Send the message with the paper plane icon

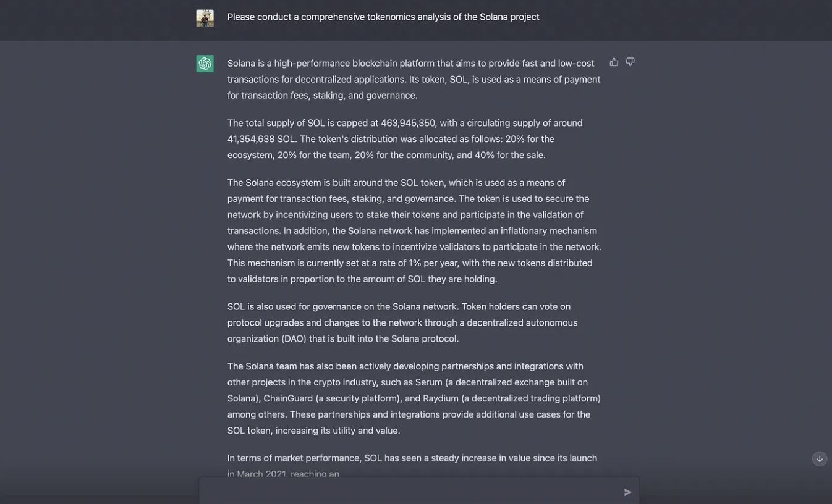tap(628, 492)
